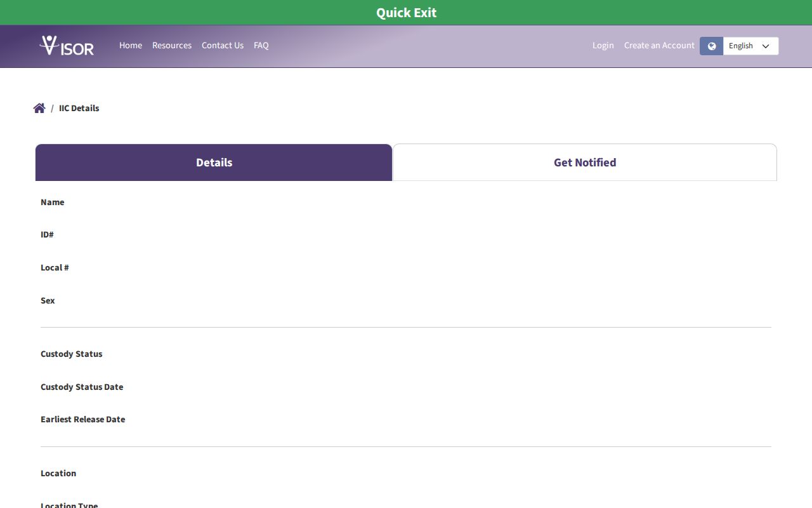Go to the Home nav link
812x508 pixels.
click(x=131, y=45)
